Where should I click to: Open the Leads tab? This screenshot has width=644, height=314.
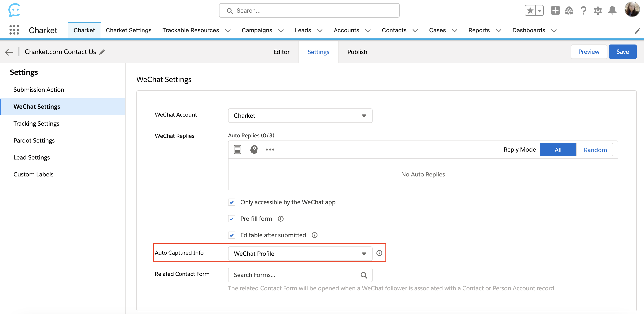coord(303,30)
